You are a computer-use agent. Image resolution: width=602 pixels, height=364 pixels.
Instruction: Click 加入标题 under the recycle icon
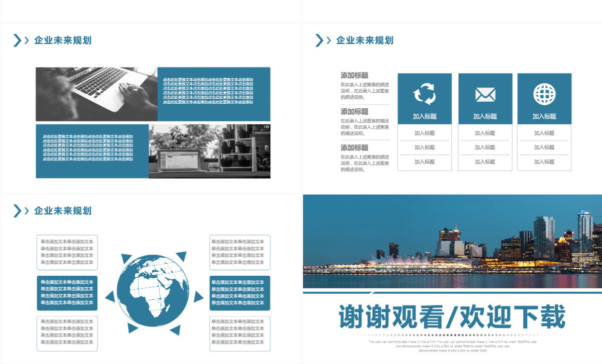click(x=424, y=116)
